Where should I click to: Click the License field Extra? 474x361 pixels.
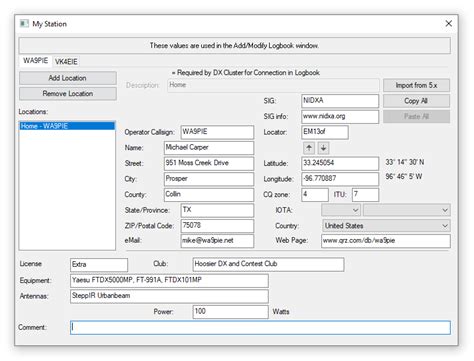click(99, 265)
